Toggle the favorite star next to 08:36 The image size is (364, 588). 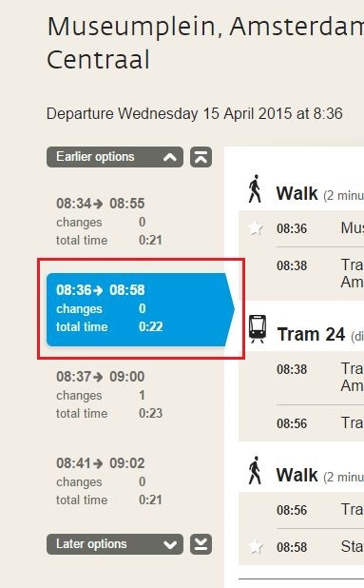pos(257,228)
